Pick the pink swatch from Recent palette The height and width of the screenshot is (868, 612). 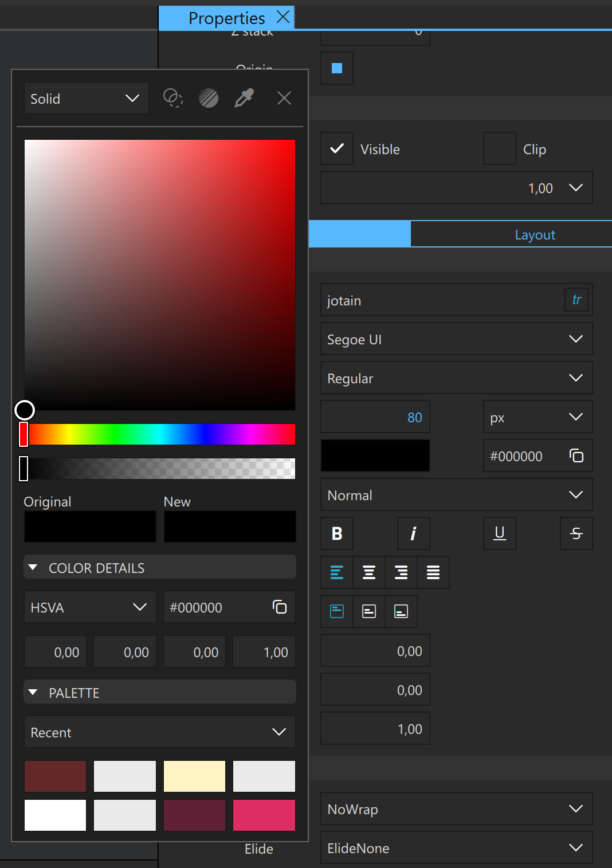tap(264, 815)
